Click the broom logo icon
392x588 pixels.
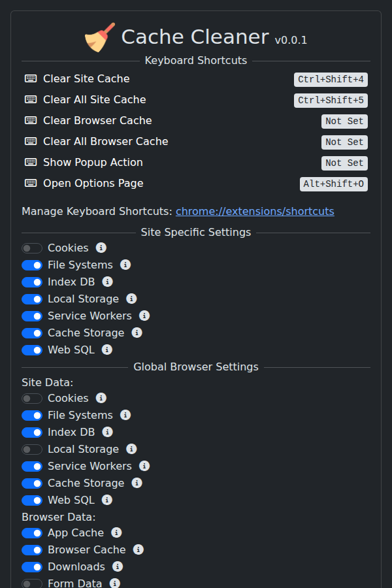(100, 37)
